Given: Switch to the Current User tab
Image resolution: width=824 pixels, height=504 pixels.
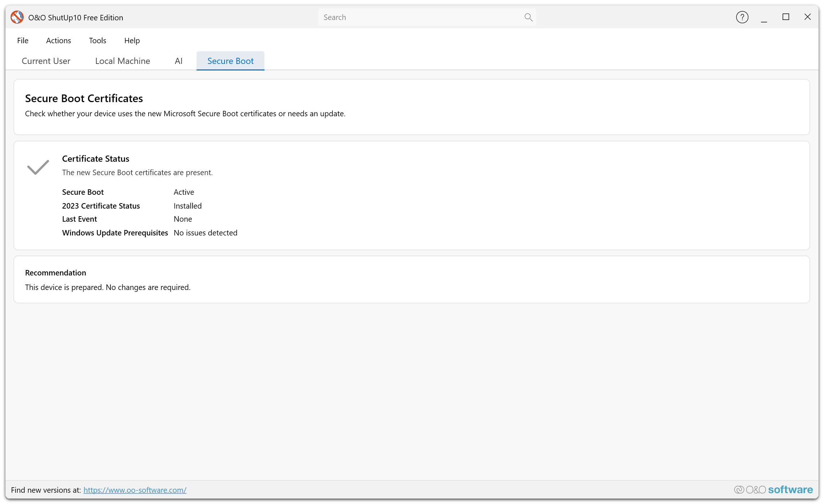Looking at the screenshot, I should [46, 61].
